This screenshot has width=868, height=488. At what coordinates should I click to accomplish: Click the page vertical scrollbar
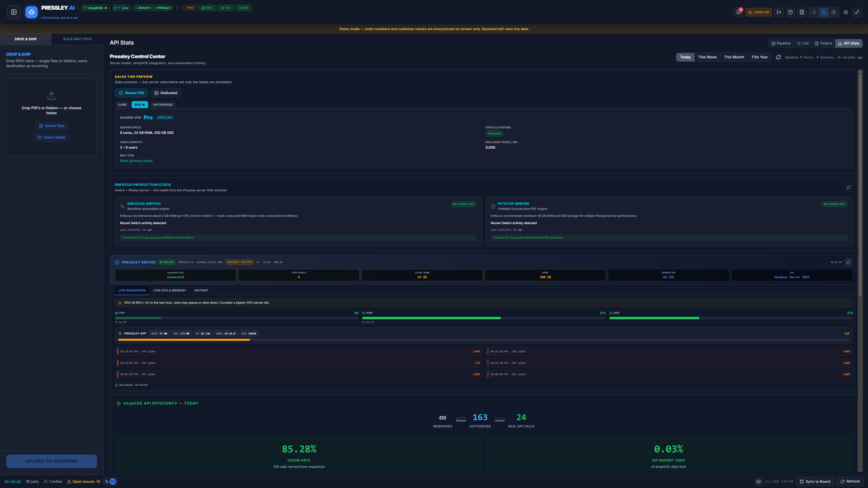tap(860, 185)
